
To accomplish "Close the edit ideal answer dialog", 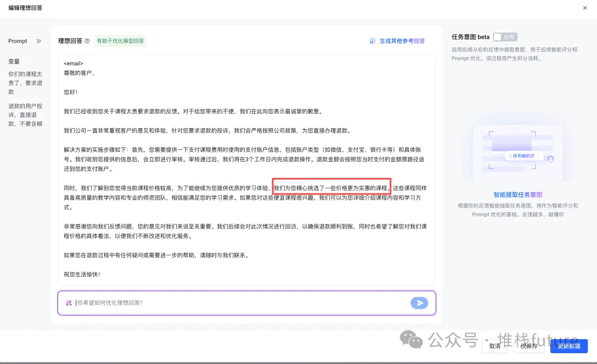I will (x=585, y=8).
